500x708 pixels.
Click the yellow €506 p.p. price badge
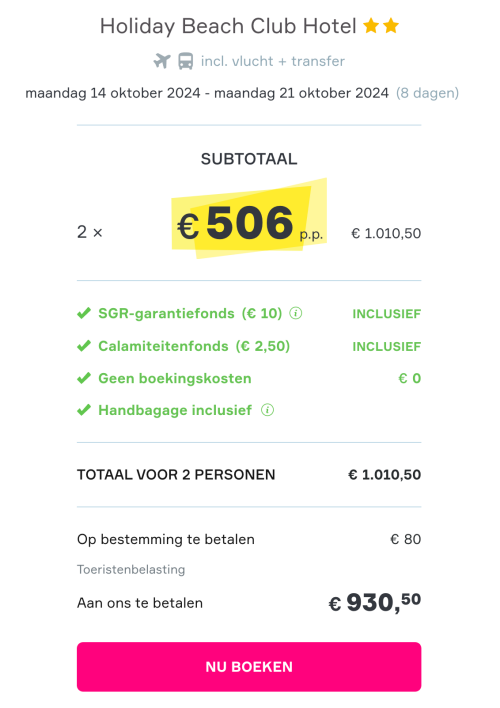(x=249, y=219)
